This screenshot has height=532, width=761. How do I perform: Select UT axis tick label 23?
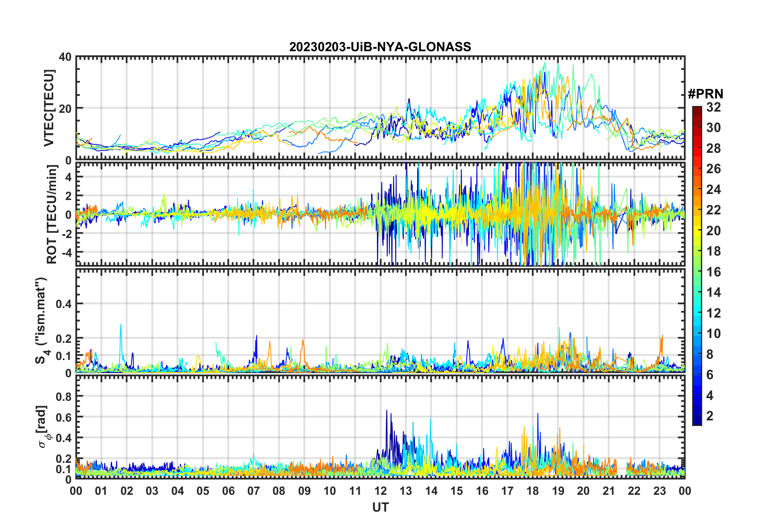point(659,491)
